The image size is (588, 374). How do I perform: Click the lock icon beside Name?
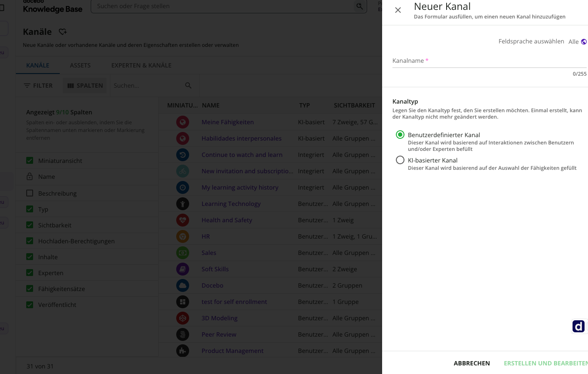coord(30,176)
